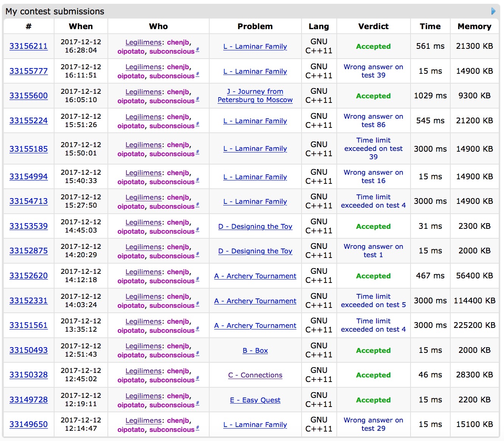This screenshot has height=441, width=504.
Task: Open submission 33149728
Action: tap(28, 400)
